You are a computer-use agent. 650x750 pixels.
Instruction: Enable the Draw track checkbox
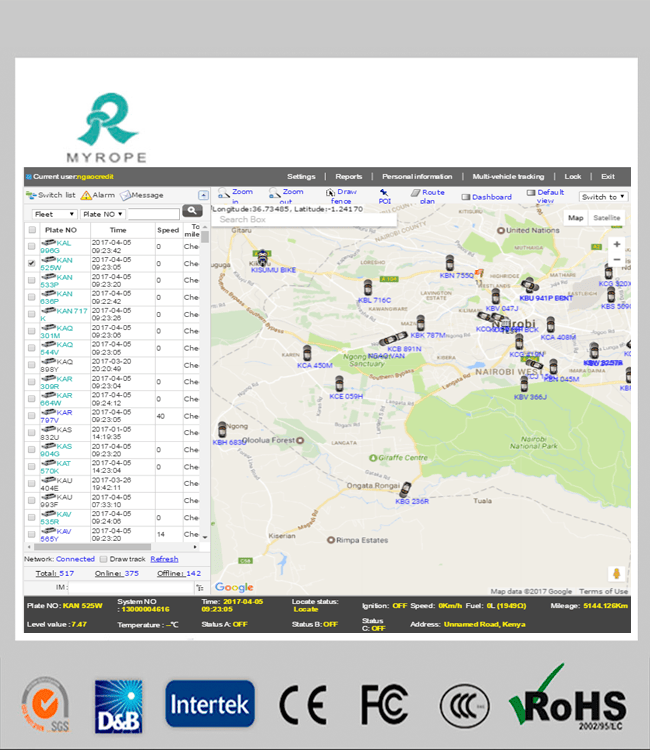click(x=103, y=559)
